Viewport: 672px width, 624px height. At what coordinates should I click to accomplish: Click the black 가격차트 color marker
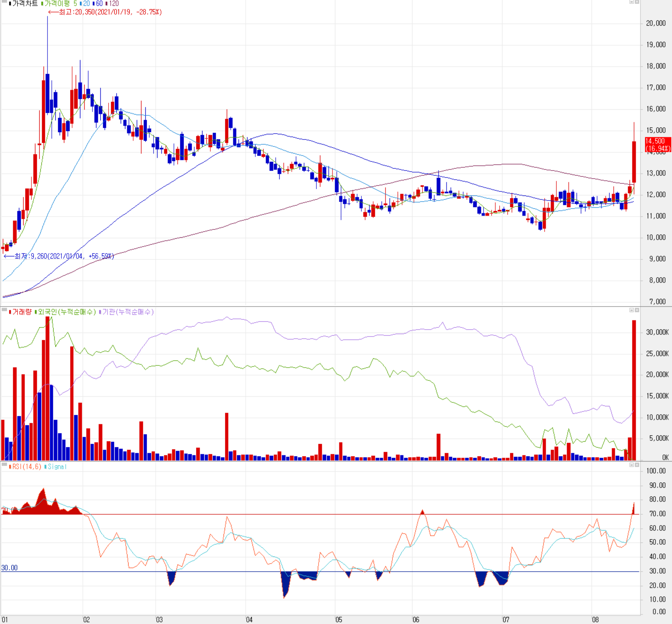click(x=10, y=4)
